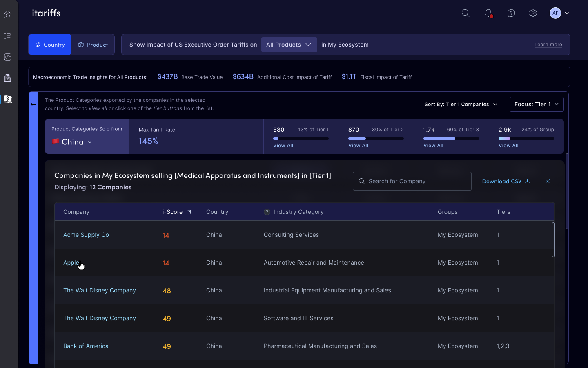Click the Country column header
Screen dimensions: 588x368
217,212
